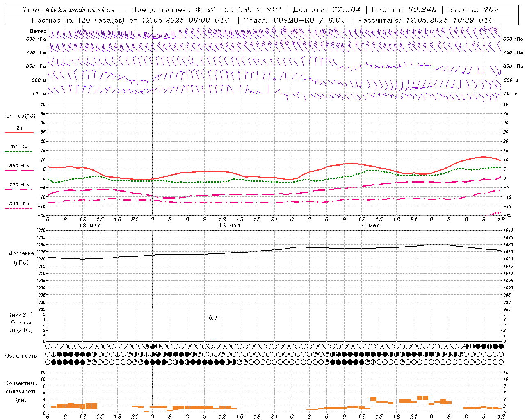
Task: Click the ФГБУ "ЗапСиб УГМС" provider text
Action: 238,10
